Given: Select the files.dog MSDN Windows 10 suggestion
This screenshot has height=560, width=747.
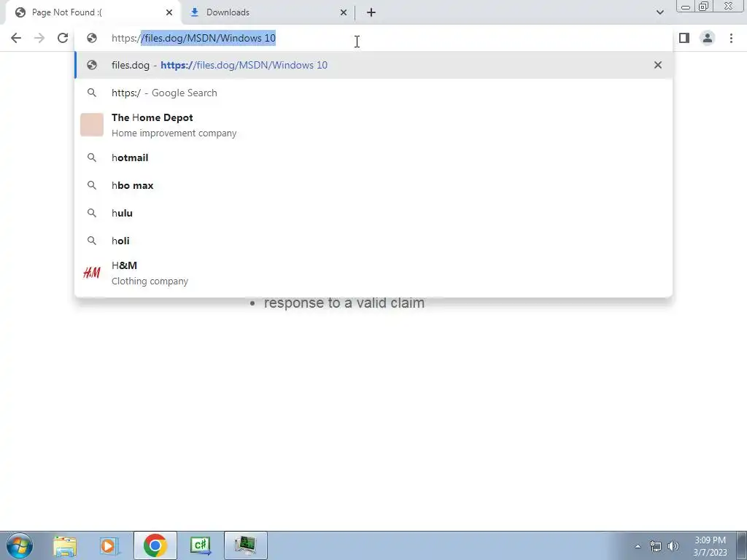Looking at the screenshot, I should coord(373,65).
